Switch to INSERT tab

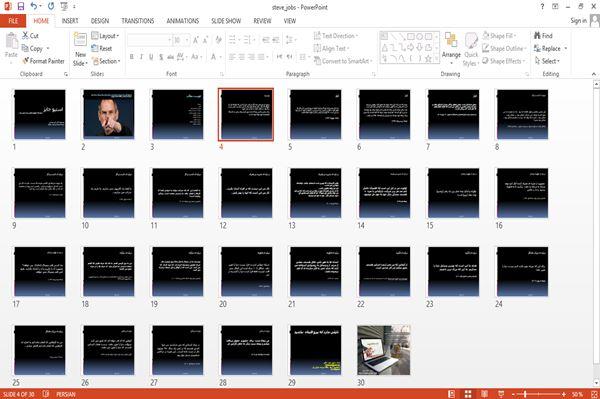point(70,21)
